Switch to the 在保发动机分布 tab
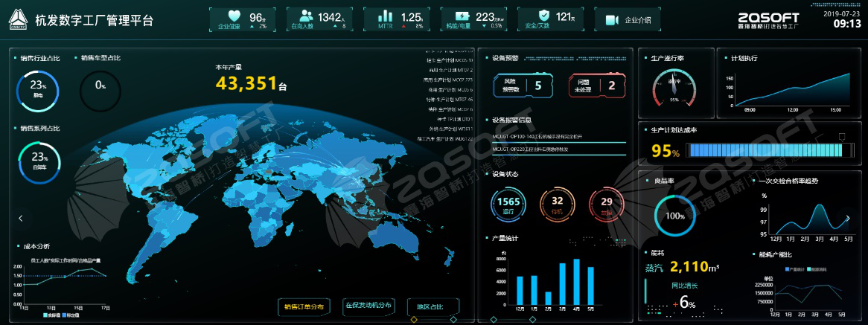Viewport: 868px width, 325px height. click(368, 306)
